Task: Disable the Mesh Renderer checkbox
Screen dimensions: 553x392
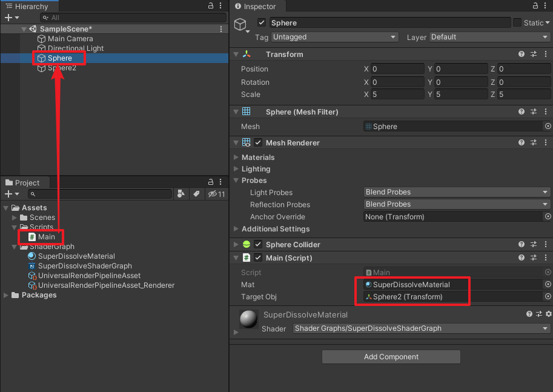Action: click(258, 142)
